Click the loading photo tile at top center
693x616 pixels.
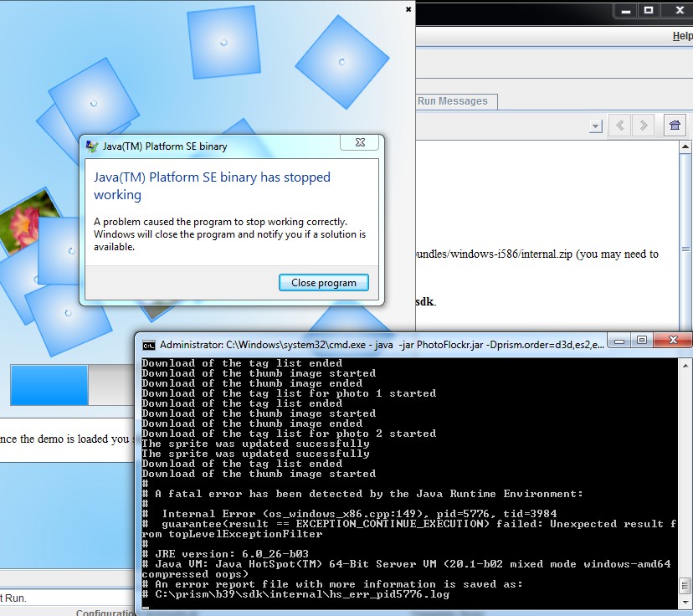223,42
